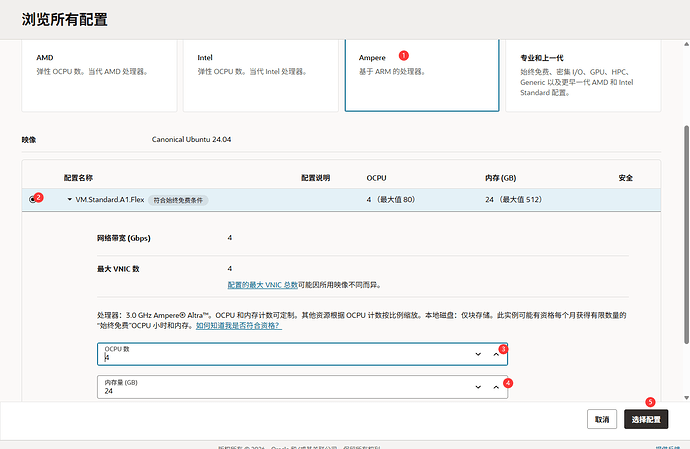Click the 安全 column header
The image size is (690, 449).
tap(625, 178)
